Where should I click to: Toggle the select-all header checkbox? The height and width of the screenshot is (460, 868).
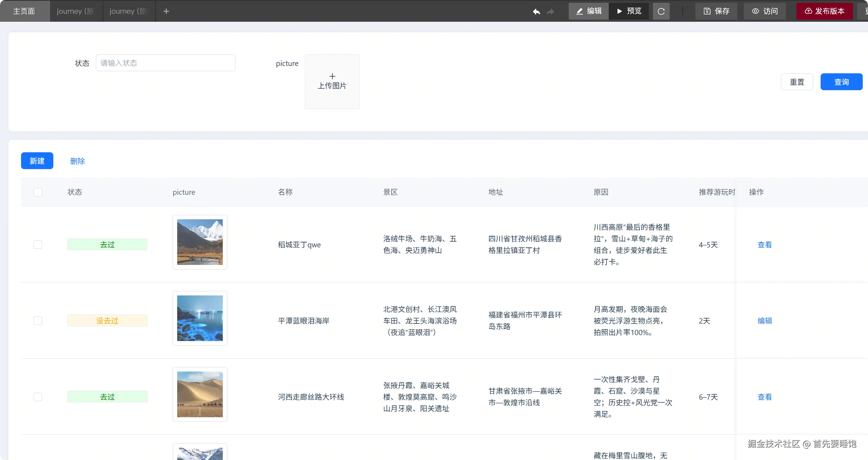[x=38, y=192]
